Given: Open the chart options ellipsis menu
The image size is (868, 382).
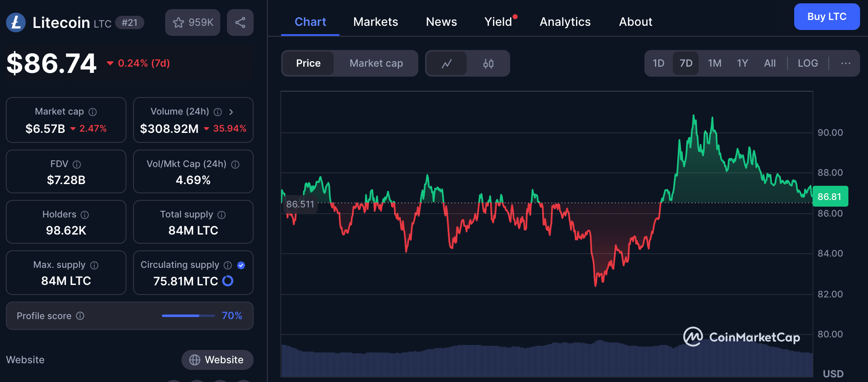Looking at the screenshot, I should pos(846,63).
